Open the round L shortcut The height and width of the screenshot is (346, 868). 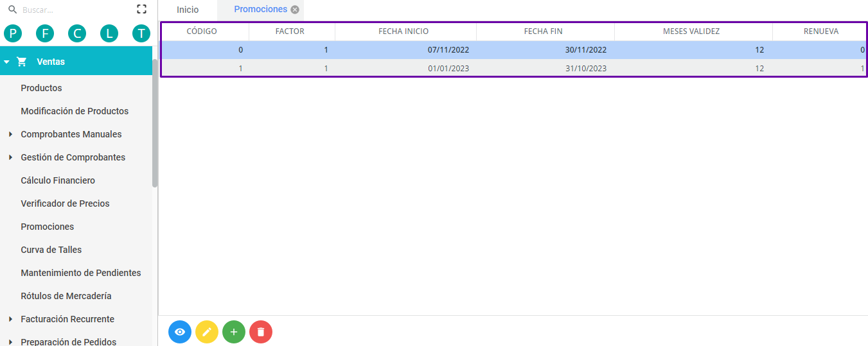(x=109, y=33)
